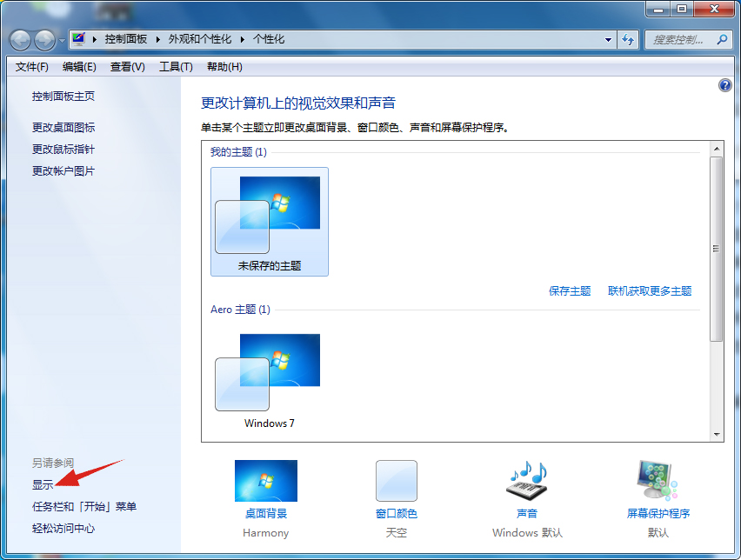Click the heading 更改计算机上的视觉效果和声音
The width and height of the screenshot is (741, 560).
(x=298, y=103)
